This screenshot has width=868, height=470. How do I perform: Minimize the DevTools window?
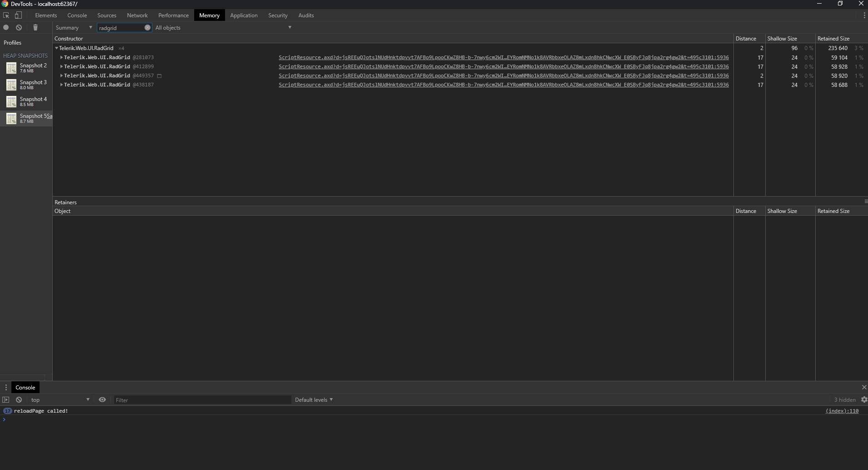pos(819,4)
